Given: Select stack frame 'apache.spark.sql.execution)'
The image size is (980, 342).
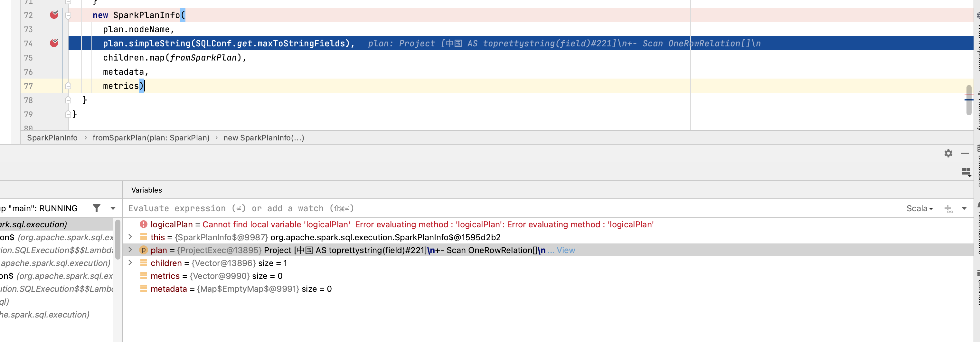Looking at the screenshot, I should tap(57, 263).
